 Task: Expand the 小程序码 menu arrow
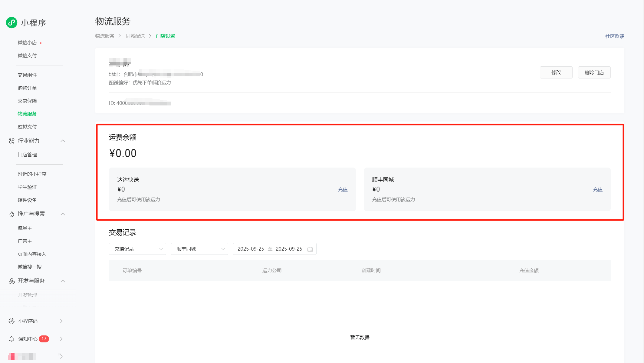tap(61, 321)
